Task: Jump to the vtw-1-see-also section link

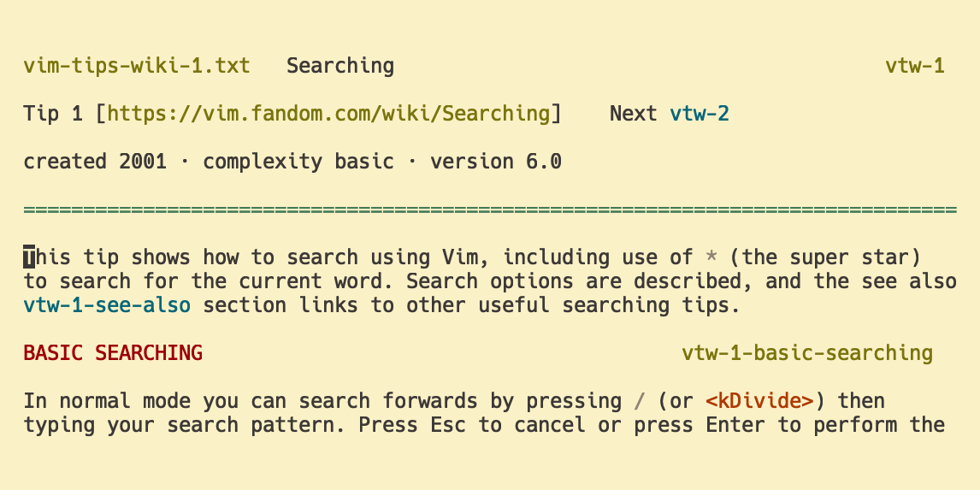Action: point(107,305)
